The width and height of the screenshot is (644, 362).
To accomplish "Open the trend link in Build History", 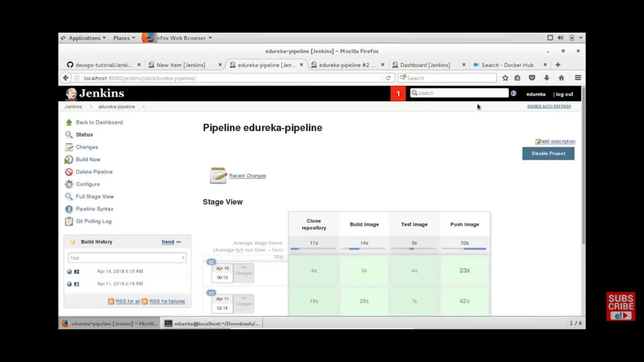I will point(168,242).
